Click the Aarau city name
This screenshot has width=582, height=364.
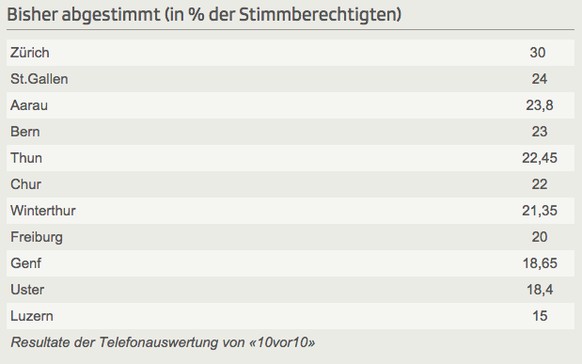29,105
